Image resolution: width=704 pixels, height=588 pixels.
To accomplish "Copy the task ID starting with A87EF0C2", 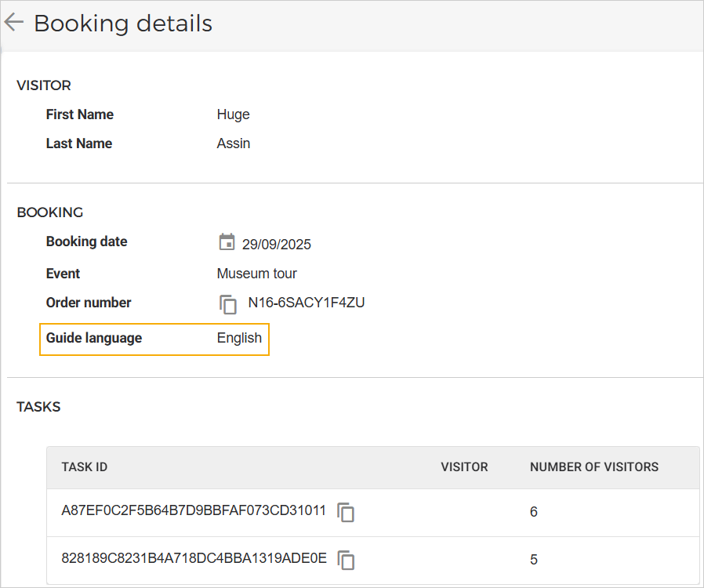I will [x=346, y=512].
